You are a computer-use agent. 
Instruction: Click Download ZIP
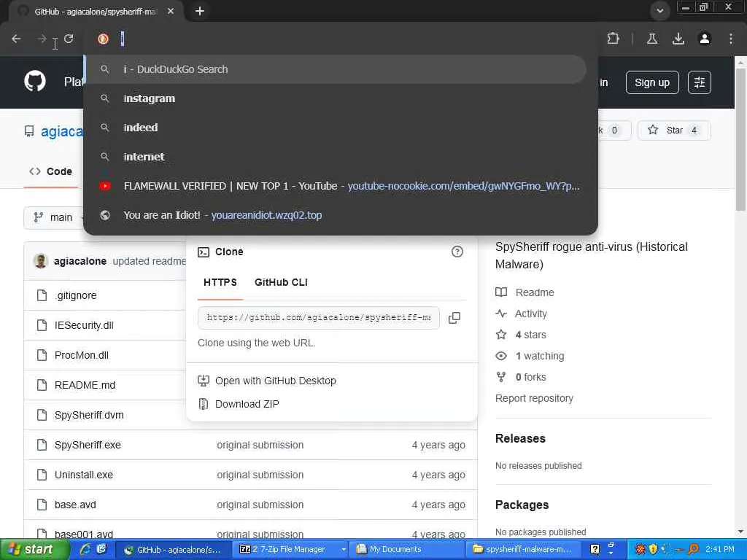247,404
